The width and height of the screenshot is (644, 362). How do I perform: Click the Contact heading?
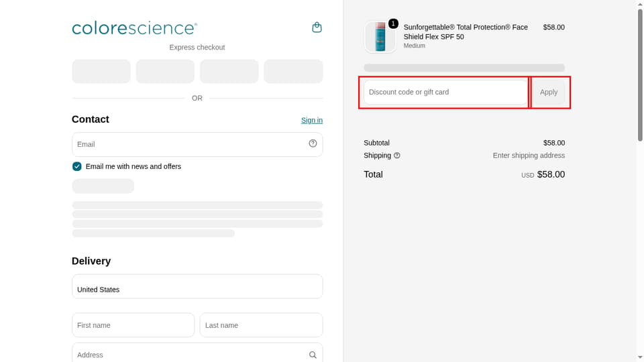click(91, 119)
